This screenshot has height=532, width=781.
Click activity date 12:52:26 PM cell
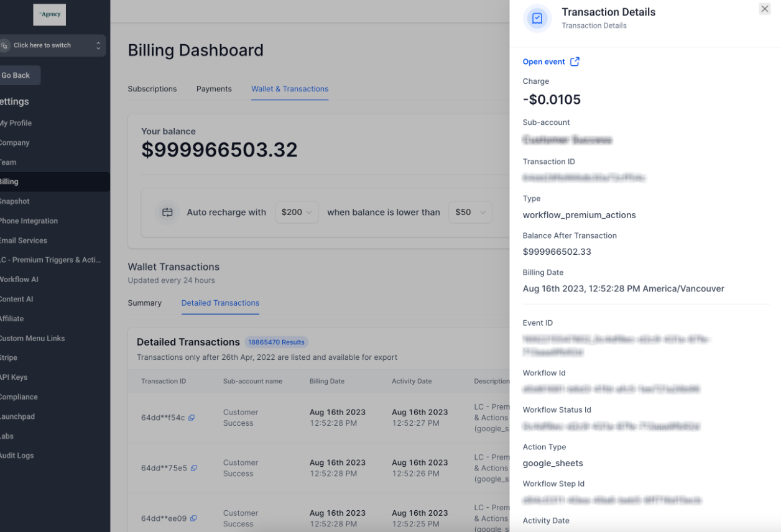tap(420, 468)
